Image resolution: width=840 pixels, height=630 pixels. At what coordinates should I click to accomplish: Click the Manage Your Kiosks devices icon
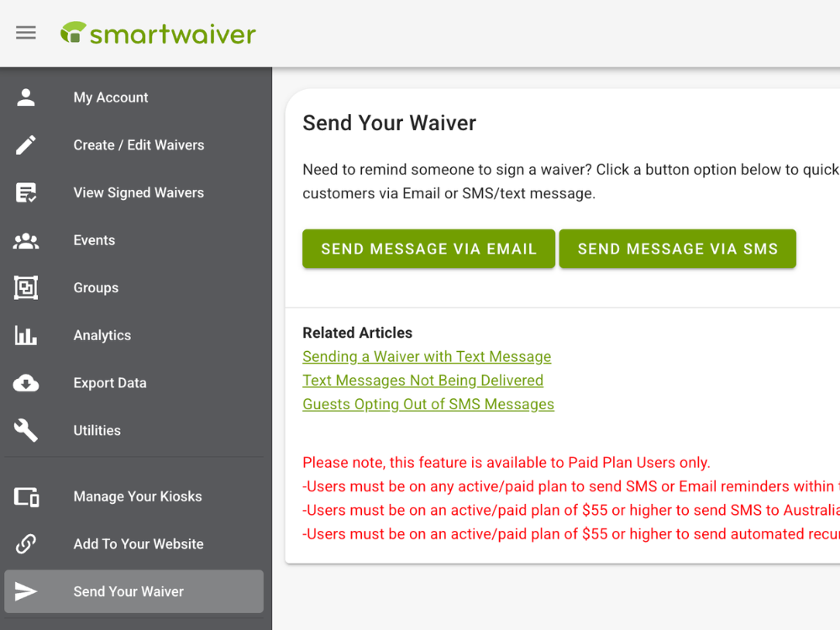[26, 496]
